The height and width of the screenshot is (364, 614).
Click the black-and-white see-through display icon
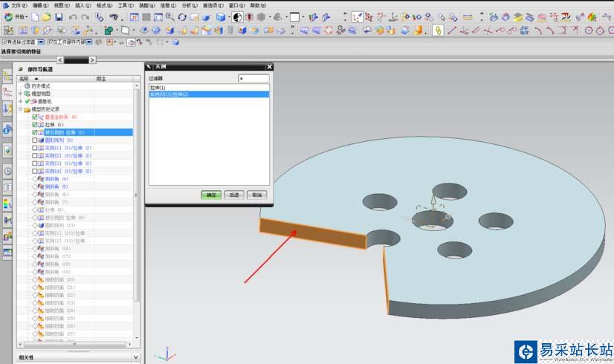(x=238, y=17)
